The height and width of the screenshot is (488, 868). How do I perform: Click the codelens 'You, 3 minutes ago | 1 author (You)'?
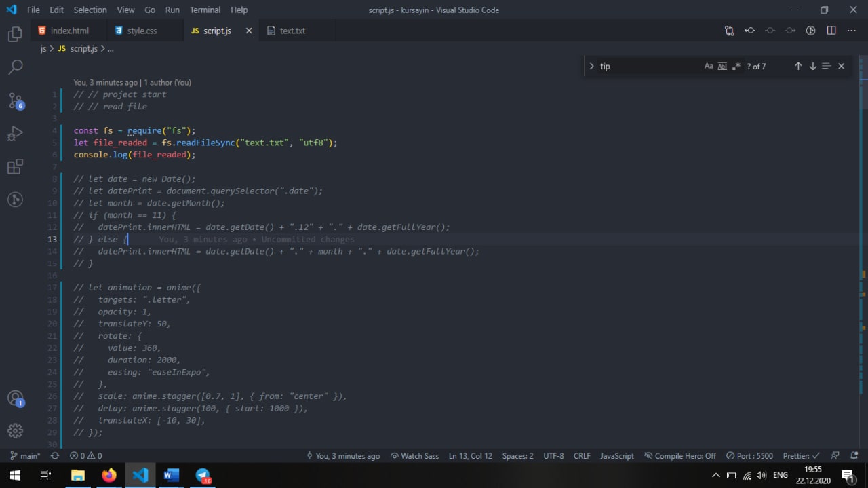pyautogui.click(x=132, y=82)
